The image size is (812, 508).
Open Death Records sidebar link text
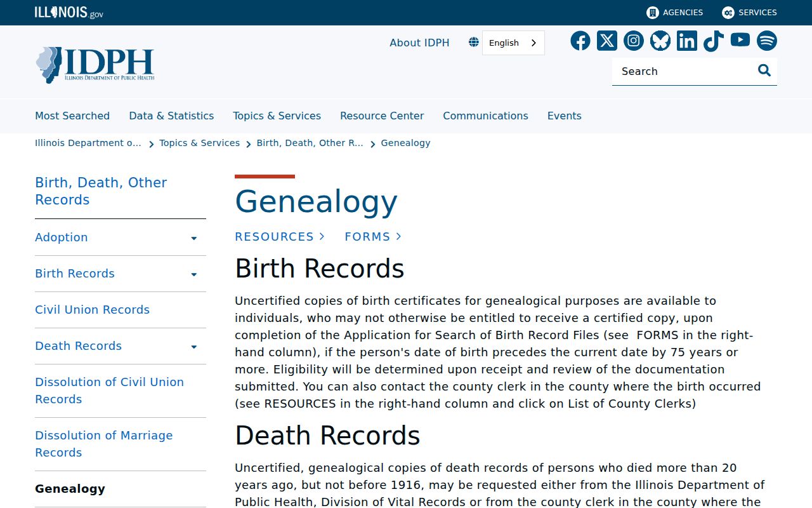coord(78,345)
